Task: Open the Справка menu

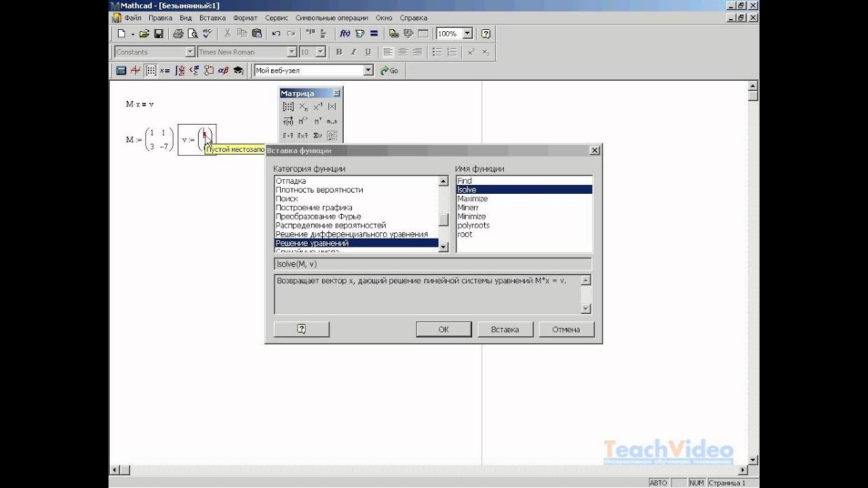Action: (414, 18)
